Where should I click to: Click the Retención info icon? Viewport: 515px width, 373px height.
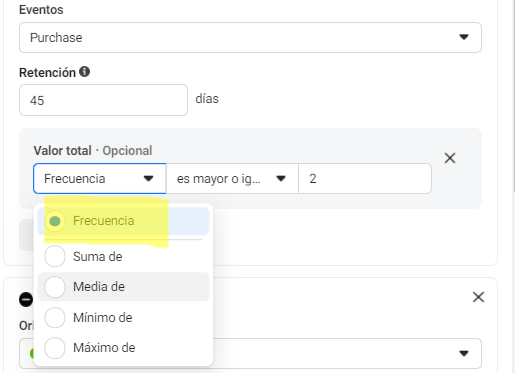[x=84, y=71]
